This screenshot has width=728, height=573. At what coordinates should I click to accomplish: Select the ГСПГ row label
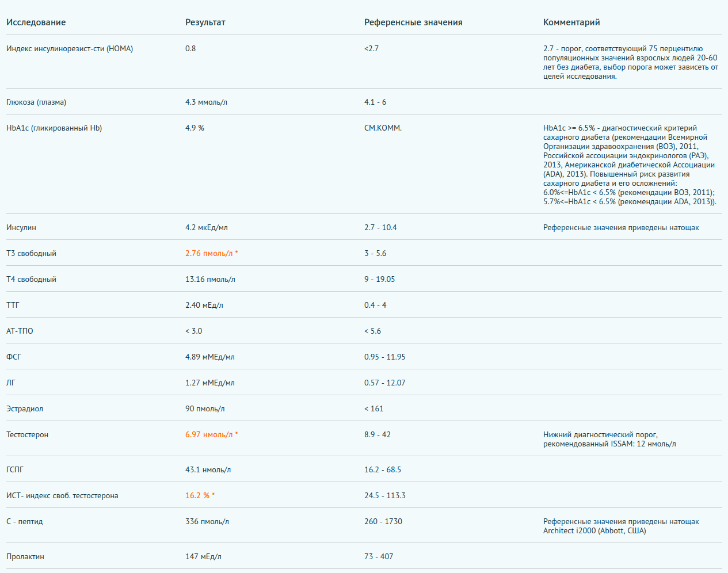tap(15, 470)
